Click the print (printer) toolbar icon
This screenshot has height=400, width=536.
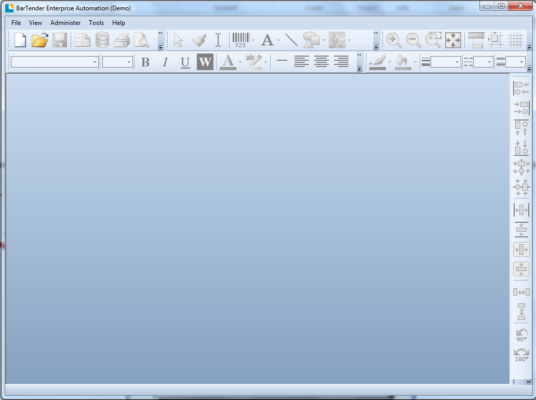122,40
